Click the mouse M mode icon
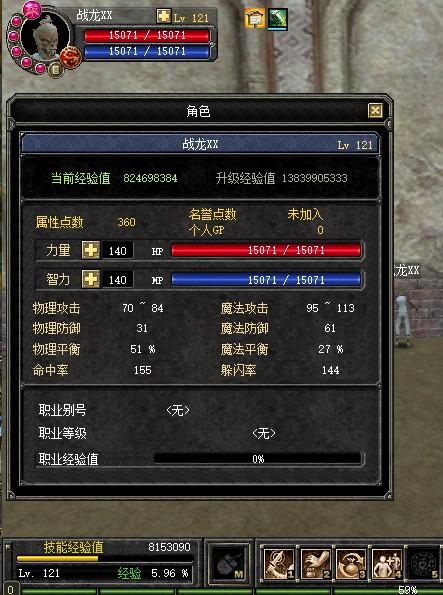The height and width of the screenshot is (595, 443). [x=229, y=564]
